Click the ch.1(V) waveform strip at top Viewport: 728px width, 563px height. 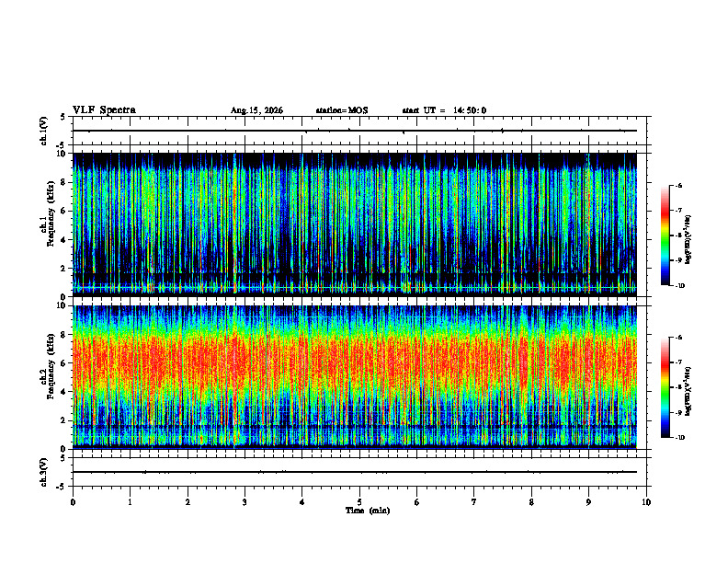click(x=359, y=131)
